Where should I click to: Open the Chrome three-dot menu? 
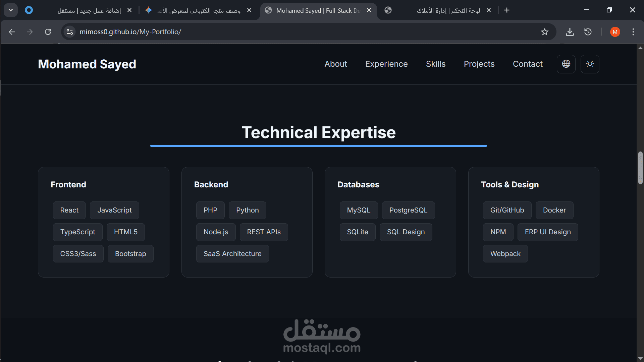click(x=633, y=32)
